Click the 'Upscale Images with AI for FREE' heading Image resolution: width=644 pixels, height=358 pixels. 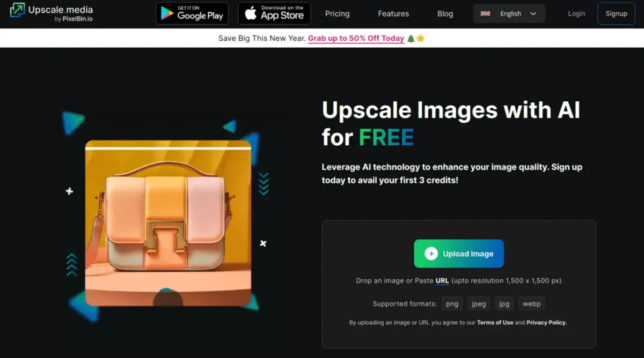[451, 124]
